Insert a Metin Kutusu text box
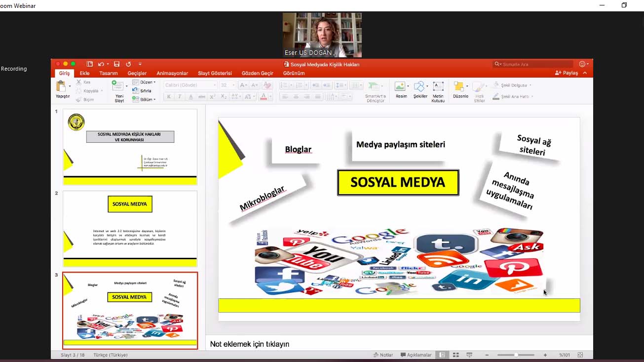 coord(438,86)
